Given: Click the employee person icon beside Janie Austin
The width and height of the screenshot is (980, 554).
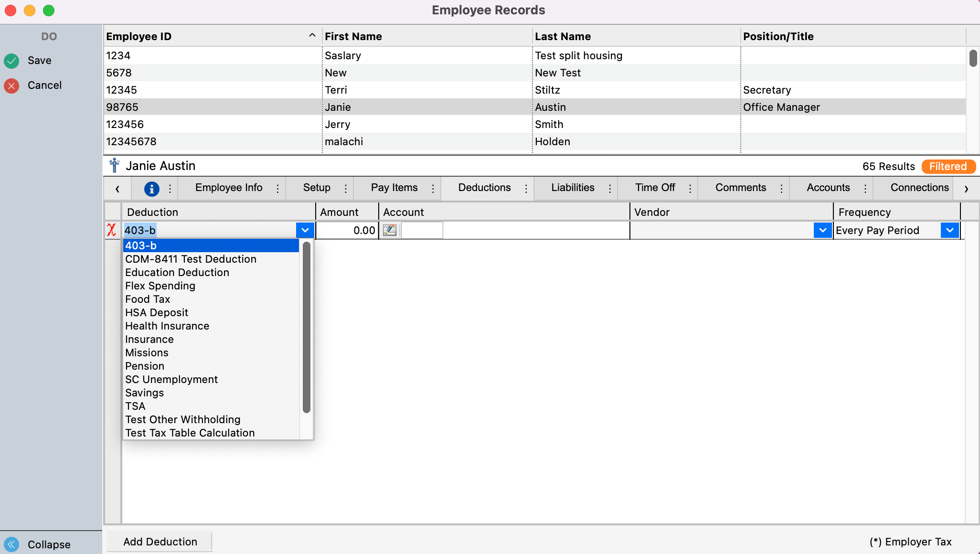Looking at the screenshot, I should click(x=114, y=166).
